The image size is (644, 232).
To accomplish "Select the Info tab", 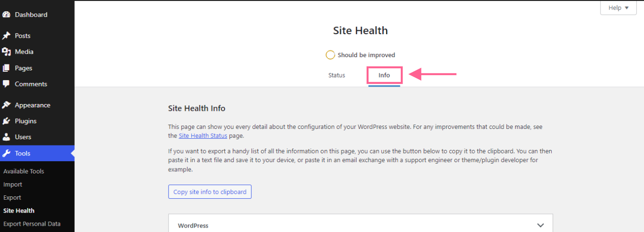I will tap(384, 75).
